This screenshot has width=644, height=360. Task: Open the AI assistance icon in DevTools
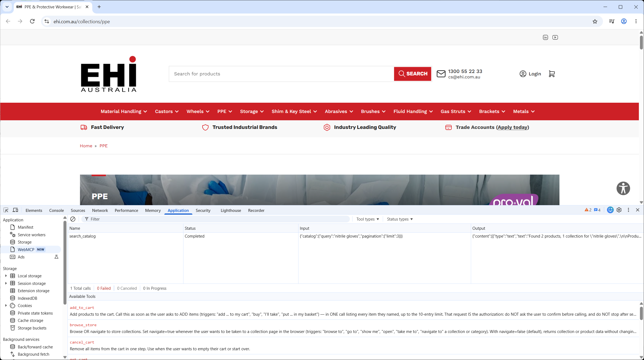click(x=610, y=210)
